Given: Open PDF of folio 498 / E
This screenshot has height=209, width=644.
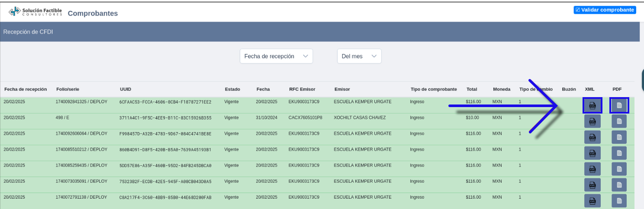Looking at the screenshot, I should click(619, 121).
